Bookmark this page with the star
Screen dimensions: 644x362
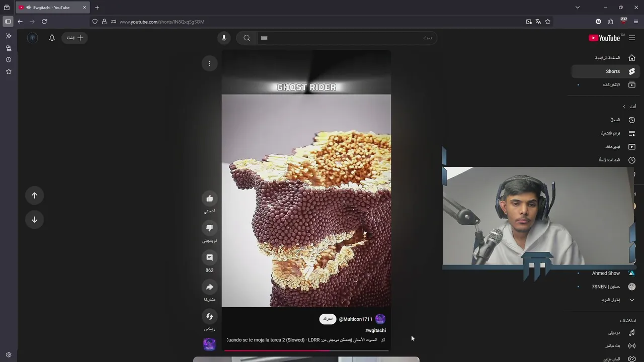pos(548,22)
